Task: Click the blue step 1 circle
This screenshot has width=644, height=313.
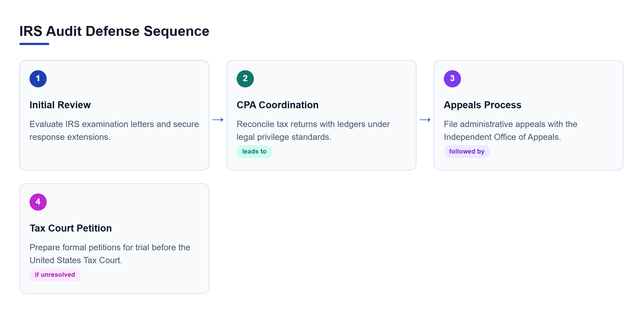Action: pos(38,79)
